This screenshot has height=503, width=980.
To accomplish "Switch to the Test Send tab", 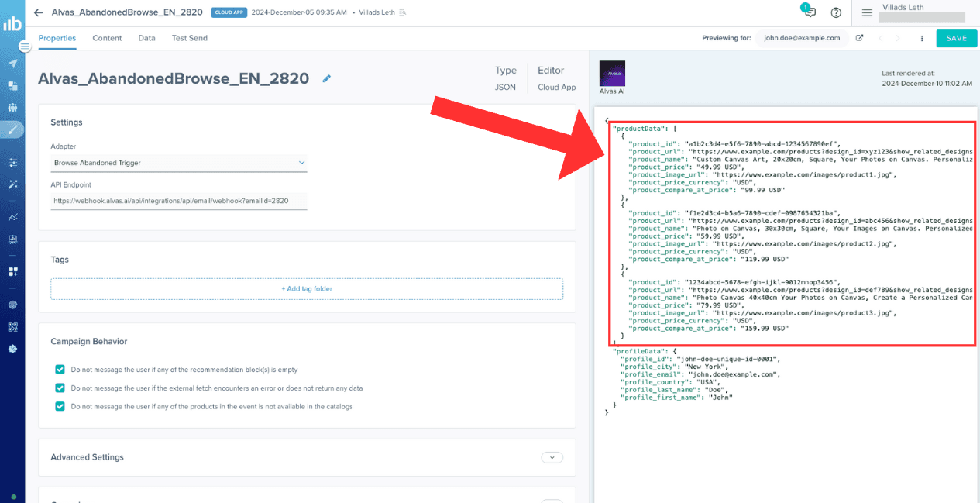I will (x=189, y=38).
